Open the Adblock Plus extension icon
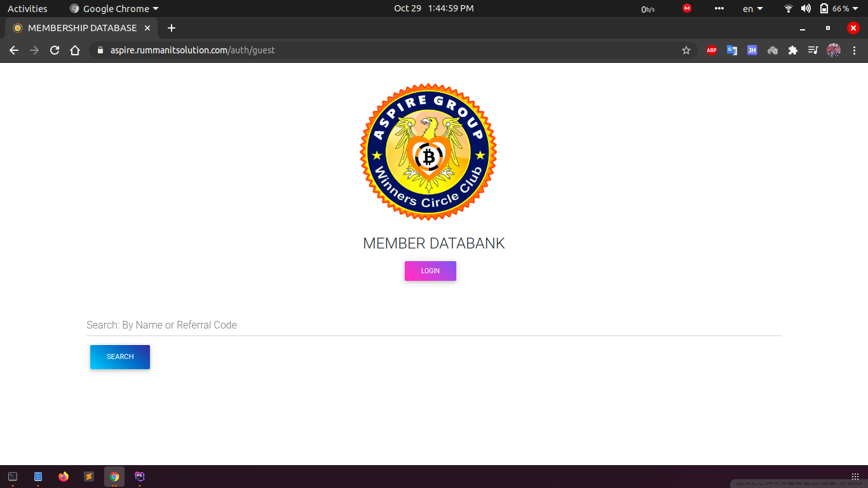Image resolution: width=868 pixels, height=488 pixels. (x=712, y=50)
